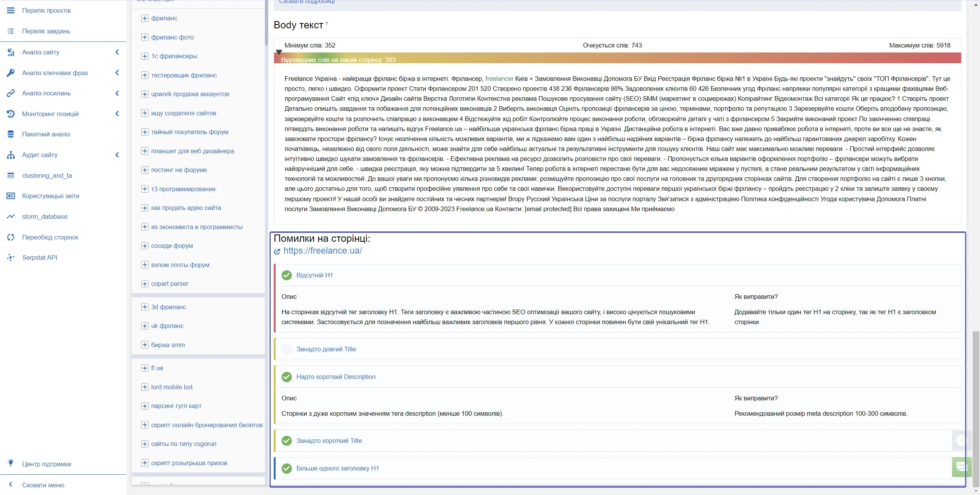The height and width of the screenshot is (495, 980).
Task: Click the Аналіз ключових фраз key icon
Action: (x=11, y=73)
